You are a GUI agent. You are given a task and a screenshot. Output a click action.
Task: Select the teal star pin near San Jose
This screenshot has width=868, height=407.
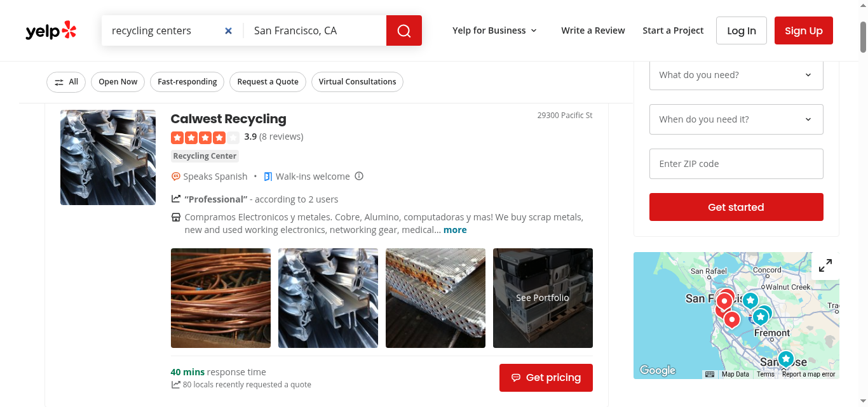click(x=786, y=359)
